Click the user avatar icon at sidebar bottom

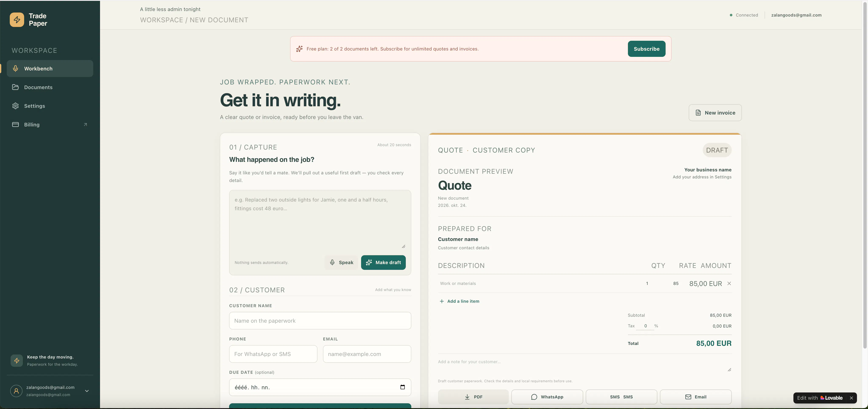(16, 391)
